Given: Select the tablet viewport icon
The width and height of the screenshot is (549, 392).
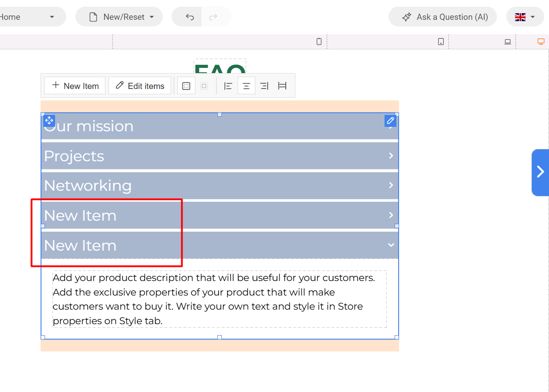Looking at the screenshot, I should tap(441, 42).
